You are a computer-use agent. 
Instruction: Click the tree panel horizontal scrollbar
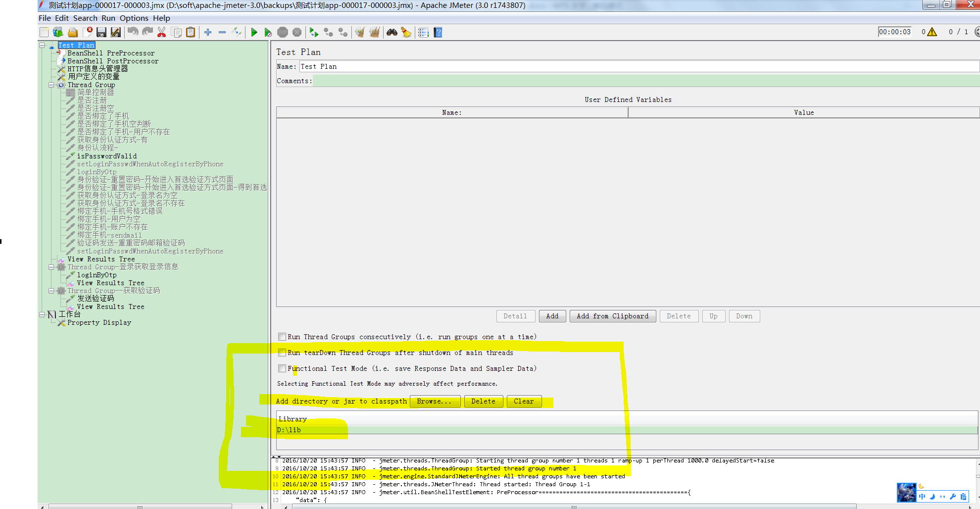click(140, 507)
